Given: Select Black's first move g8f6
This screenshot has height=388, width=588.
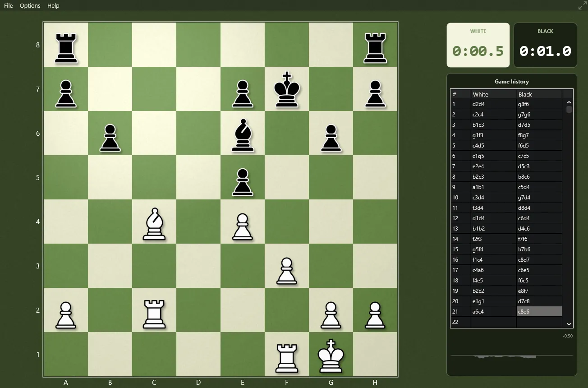Looking at the screenshot, I should tap(539, 104).
